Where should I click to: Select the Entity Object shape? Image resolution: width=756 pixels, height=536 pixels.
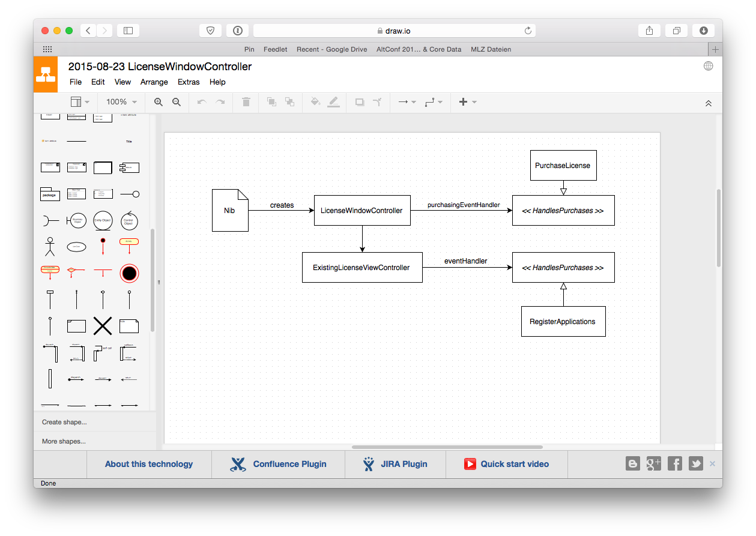pos(103,220)
